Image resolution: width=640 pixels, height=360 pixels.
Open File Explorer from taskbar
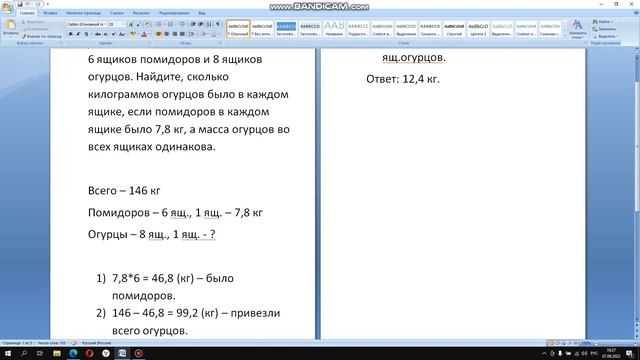57,353
